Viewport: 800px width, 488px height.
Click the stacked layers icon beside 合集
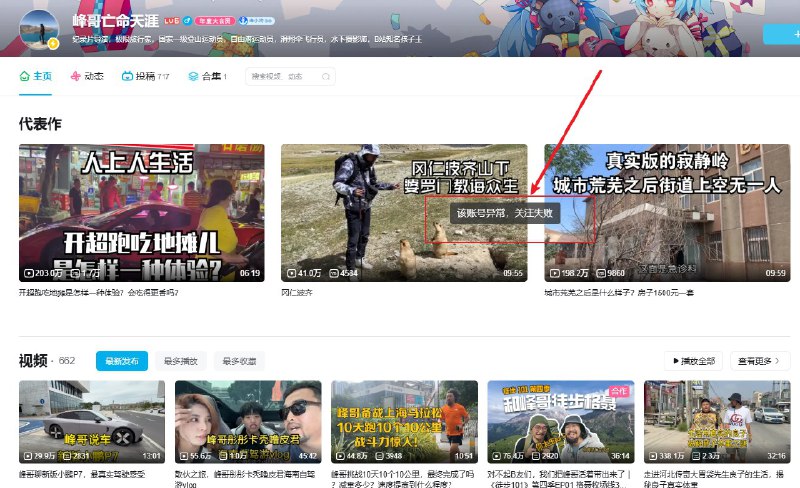click(x=193, y=76)
